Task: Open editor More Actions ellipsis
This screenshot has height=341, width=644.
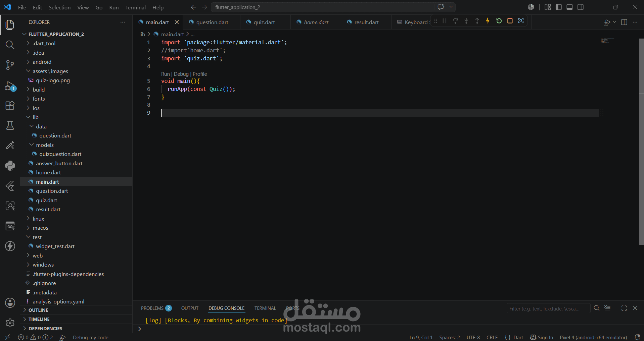Action: pyautogui.click(x=635, y=22)
